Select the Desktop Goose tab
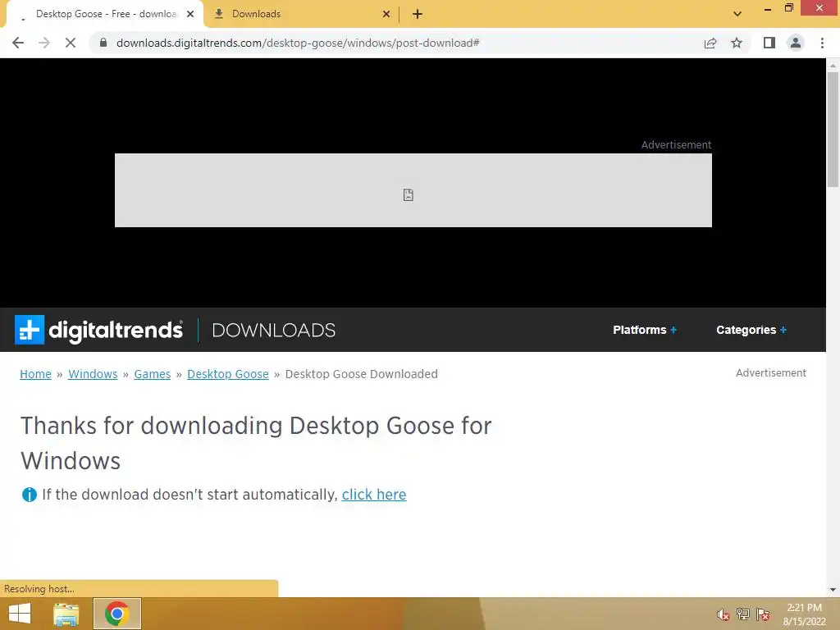 pos(104,14)
